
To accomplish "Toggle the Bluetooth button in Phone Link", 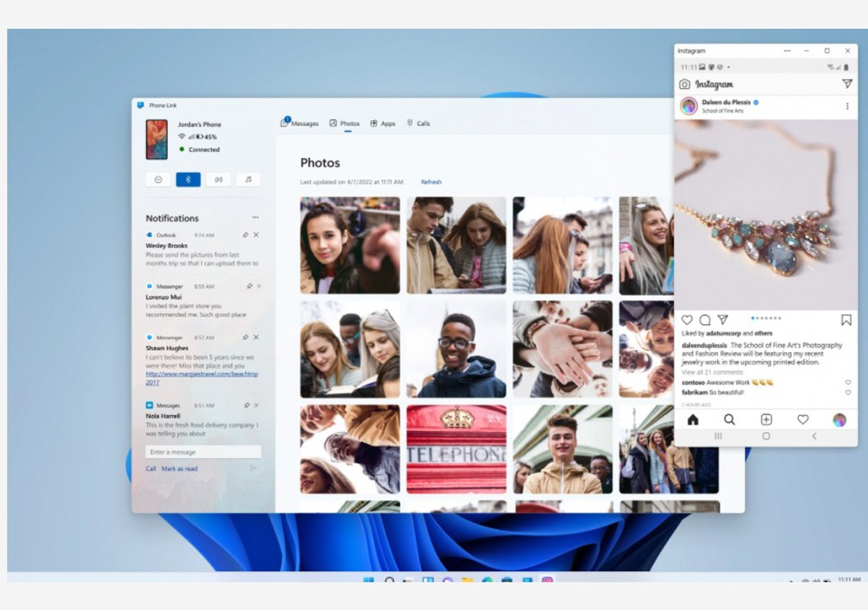I will [x=188, y=179].
